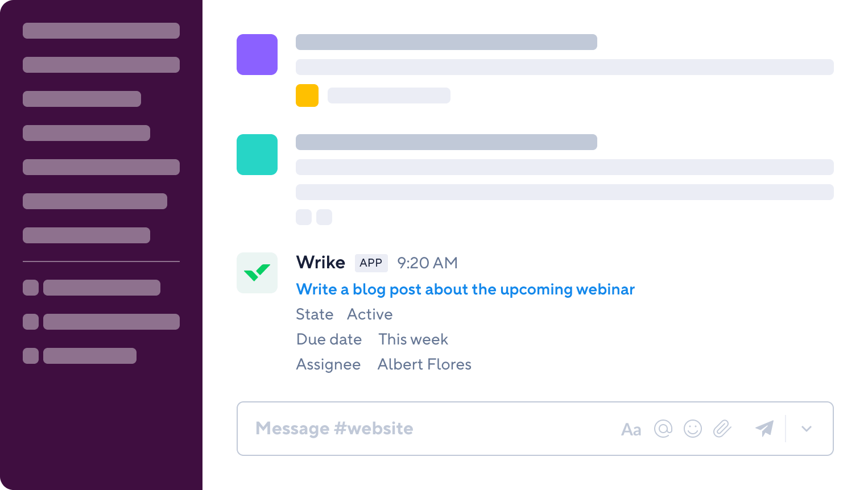Viewport: 868px width, 490px height.
Task: Click the first reaction under teal message
Action: (304, 217)
